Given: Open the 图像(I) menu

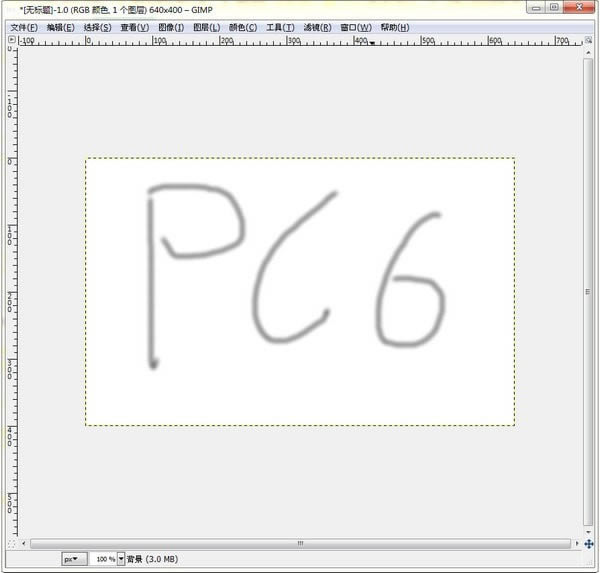Looking at the screenshot, I should point(171,27).
